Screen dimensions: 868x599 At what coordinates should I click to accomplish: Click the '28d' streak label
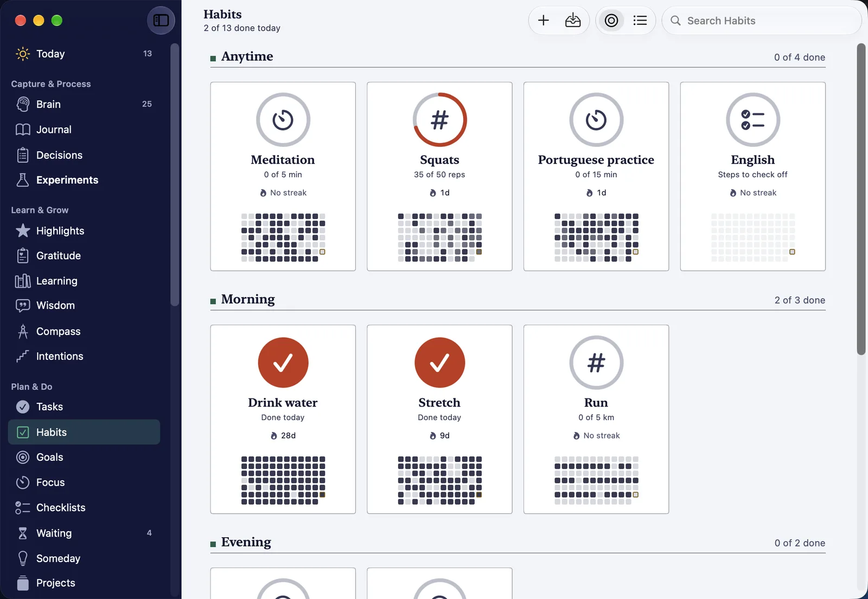click(289, 436)
